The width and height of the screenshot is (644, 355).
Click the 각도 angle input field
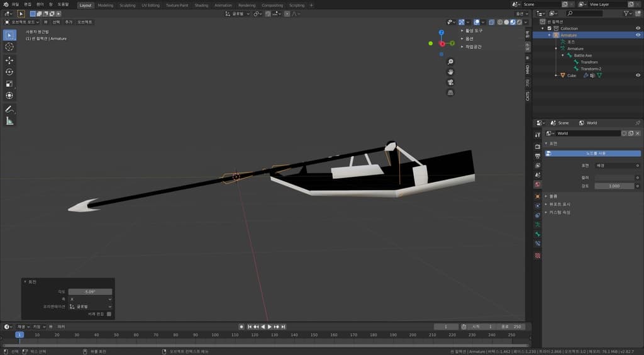click(90, 292)
